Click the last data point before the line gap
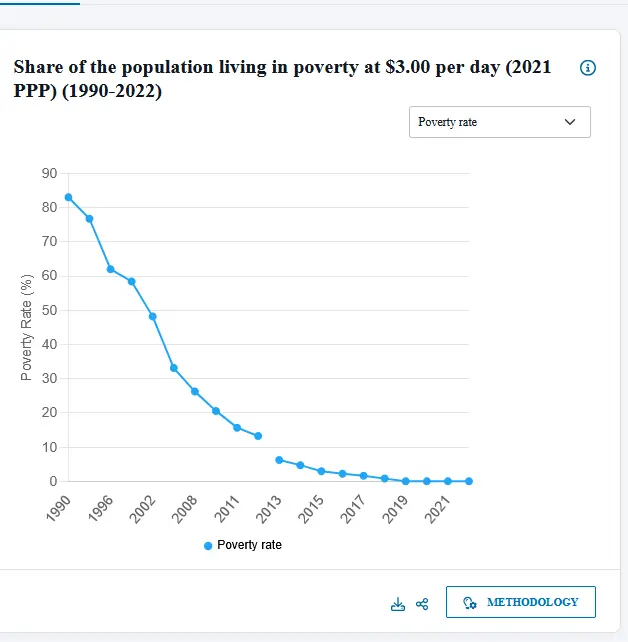The width and height of the screenshot is (628, 642). pyautogui.click(x=258, y=436)
